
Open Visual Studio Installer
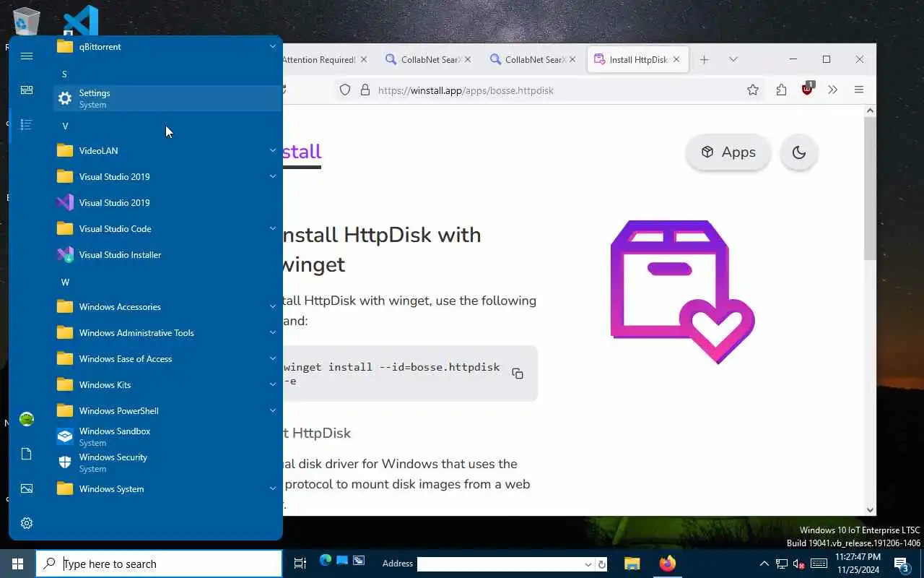pos(167,254)
